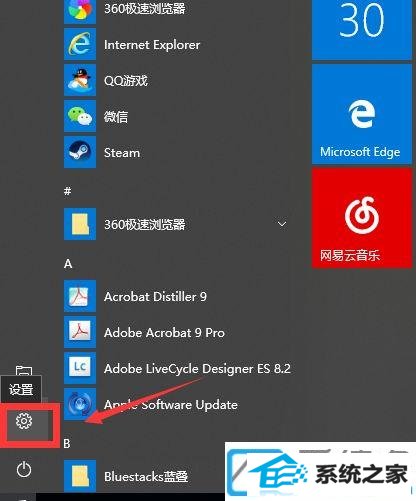This screenshot has width=416, height=501.
Task: Launch Adobe LiveCycle Designer ES 8.2
Action: (x=177, y=368)
